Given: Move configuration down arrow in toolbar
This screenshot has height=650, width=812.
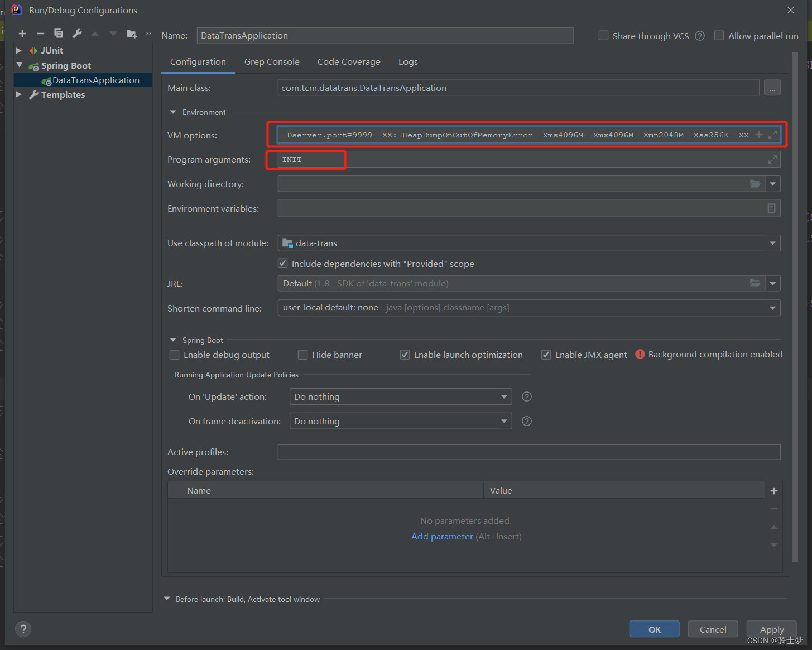Looking at the screenshot, I should tap(113, 34).
